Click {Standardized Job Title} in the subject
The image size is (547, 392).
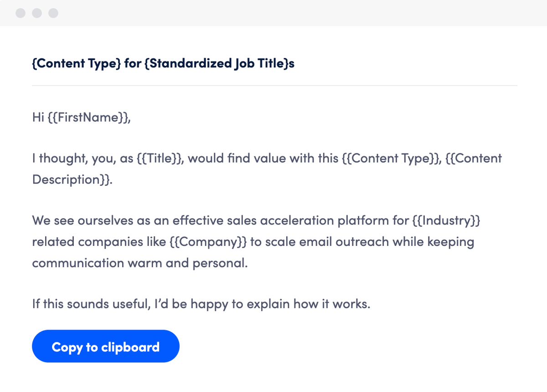[216, 63]
